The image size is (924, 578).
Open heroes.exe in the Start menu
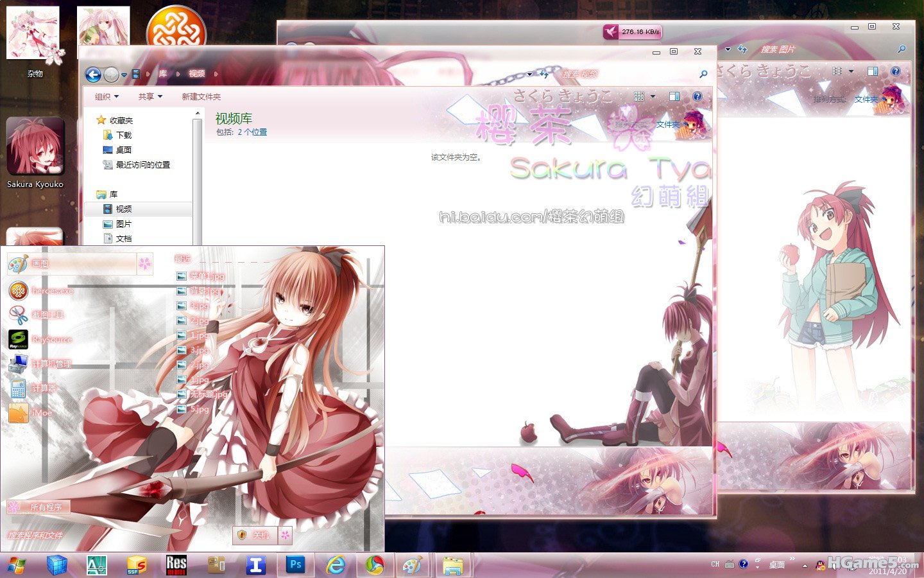tap(51, 291)
